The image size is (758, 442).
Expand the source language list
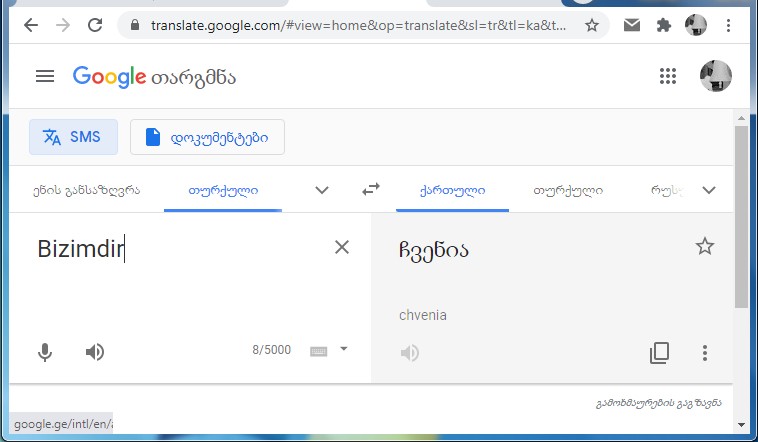[322, 190]
